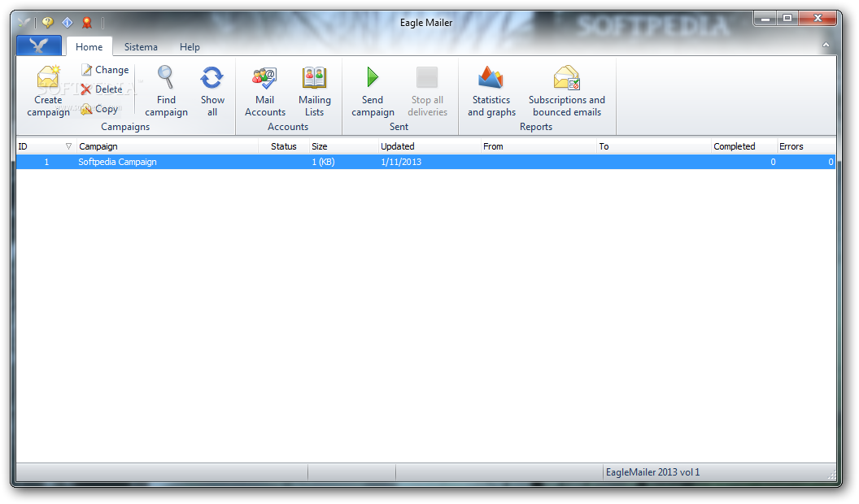Sort by To column header
Screen dimensions: 859x504
(x=653, y=146)
